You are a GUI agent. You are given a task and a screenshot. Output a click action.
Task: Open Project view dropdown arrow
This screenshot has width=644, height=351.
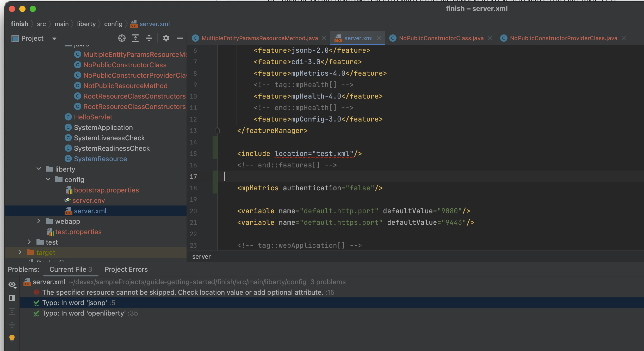click(54, 39)
